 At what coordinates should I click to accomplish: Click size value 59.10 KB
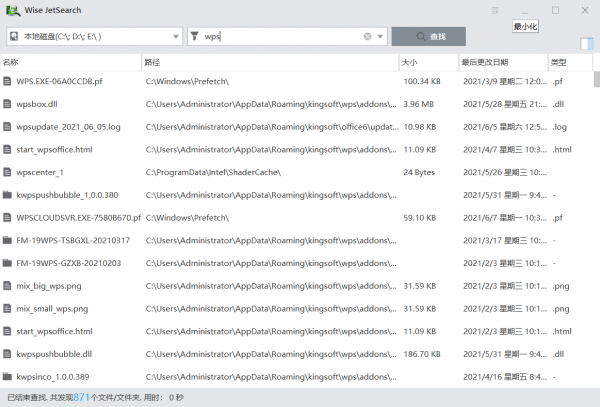tap(419, 218)
